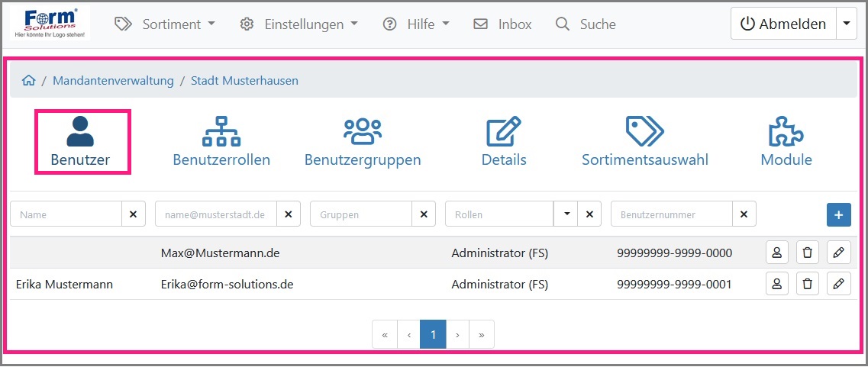Expand the Rollen filter dropdown arrow
Viewport: 868px width, 367px height.
(x=566, y=214)
